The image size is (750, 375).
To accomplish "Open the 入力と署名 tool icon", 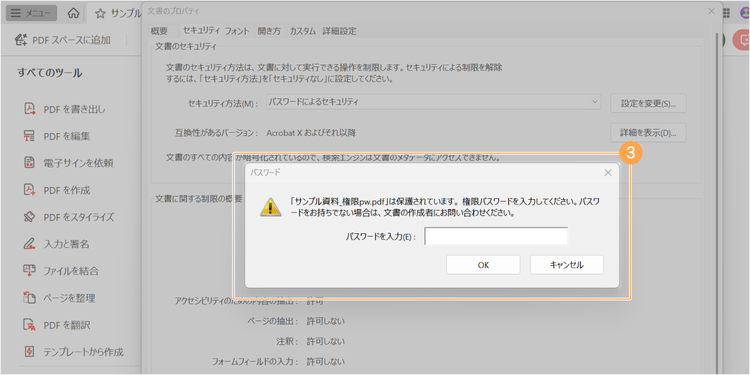I will point(30,244).
